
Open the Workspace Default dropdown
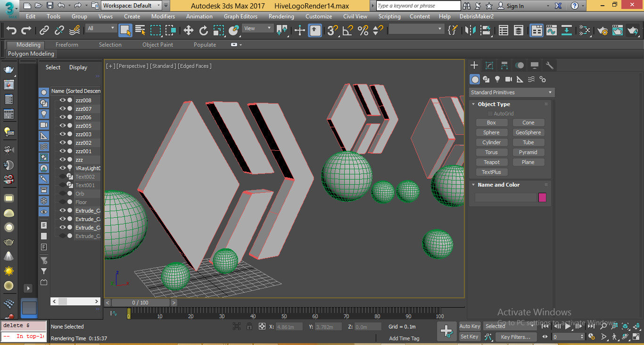tap(132, 6)
